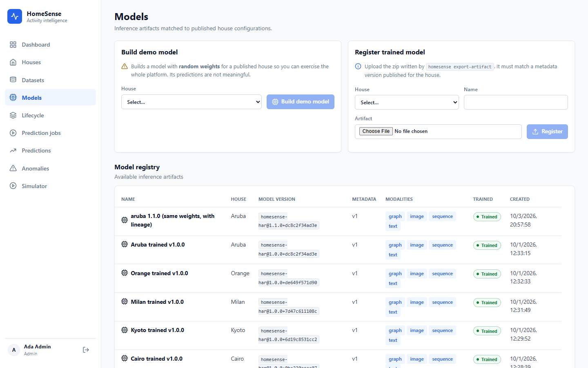Click the Simulator play-circle icon
The width and height of the screenshot is (588, 368).
pos(13,186)
